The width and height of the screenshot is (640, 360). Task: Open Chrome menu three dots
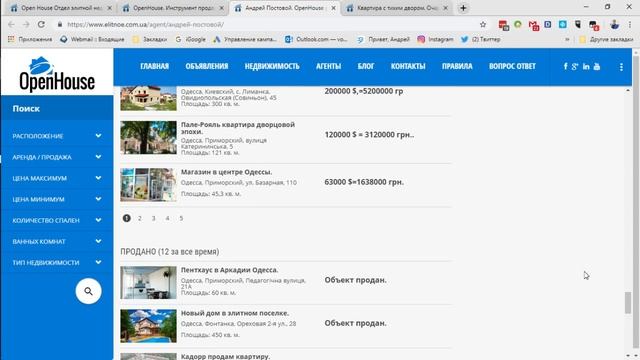pos(630,24)
